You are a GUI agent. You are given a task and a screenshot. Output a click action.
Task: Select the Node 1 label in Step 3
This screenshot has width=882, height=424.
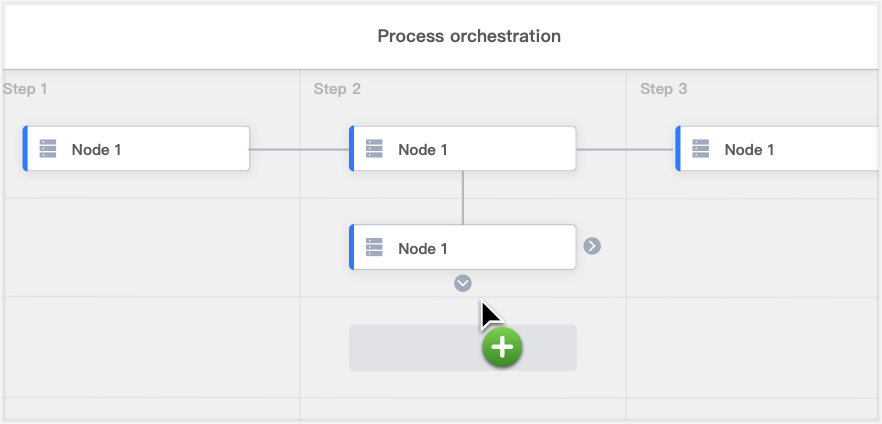749,150
